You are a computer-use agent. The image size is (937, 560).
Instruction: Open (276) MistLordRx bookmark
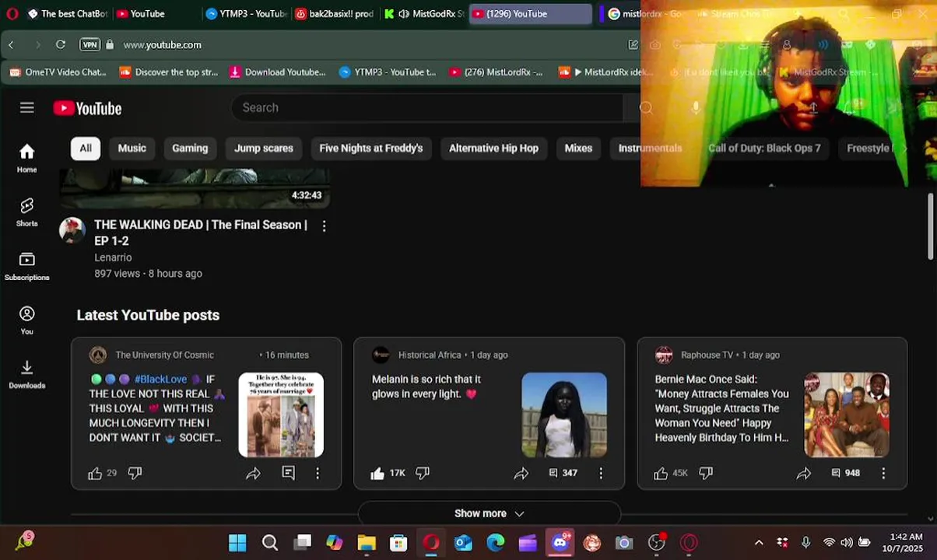click(x=496, y=72)
